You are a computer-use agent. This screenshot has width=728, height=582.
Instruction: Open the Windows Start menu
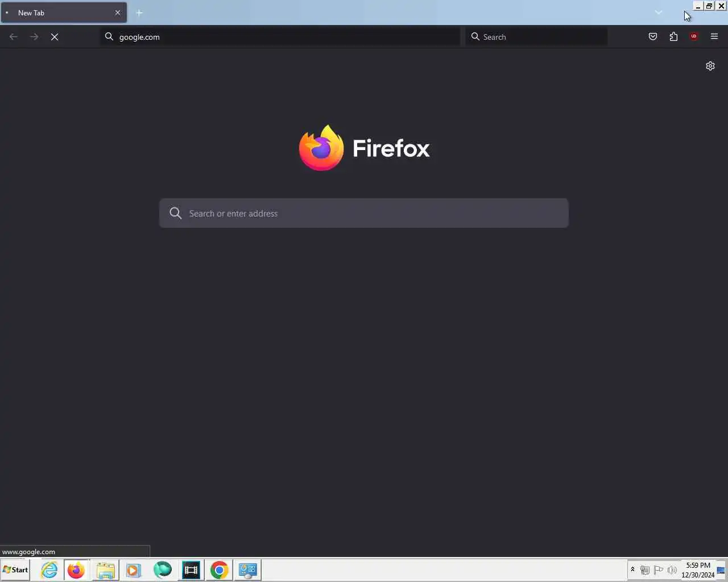[x=15, y=570]
